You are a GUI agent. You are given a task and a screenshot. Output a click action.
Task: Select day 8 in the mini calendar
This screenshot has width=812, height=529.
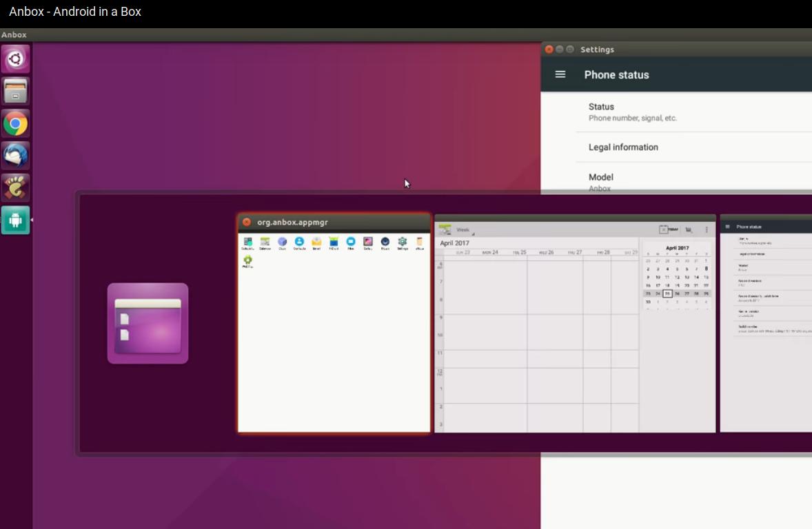[x=706, y=269]
